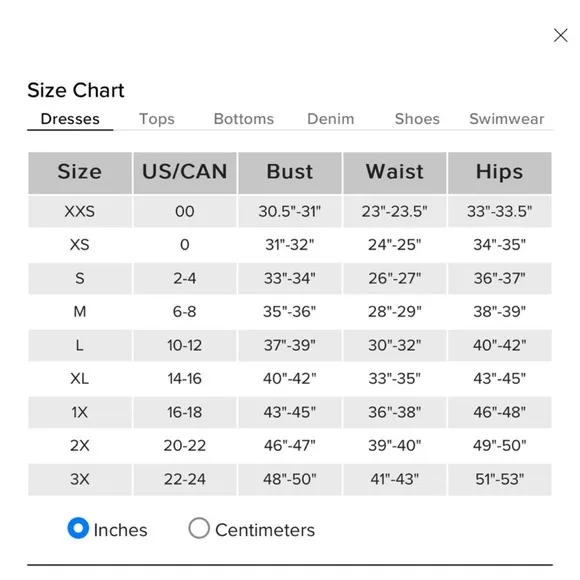Click the M size row label
This screenshot has width=580, height=580.
pos(80,312)
